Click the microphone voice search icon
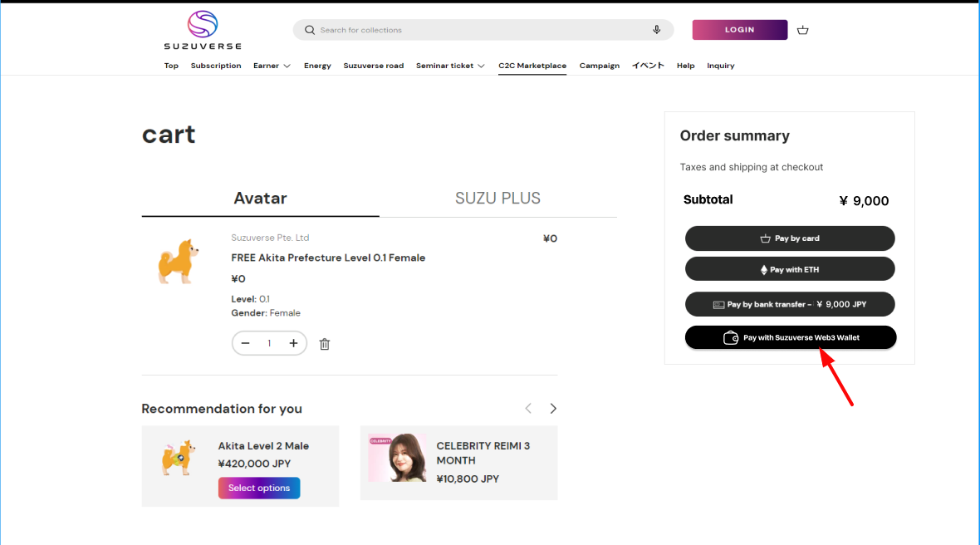This screenshot has height=545, width=980. [656, 30]
